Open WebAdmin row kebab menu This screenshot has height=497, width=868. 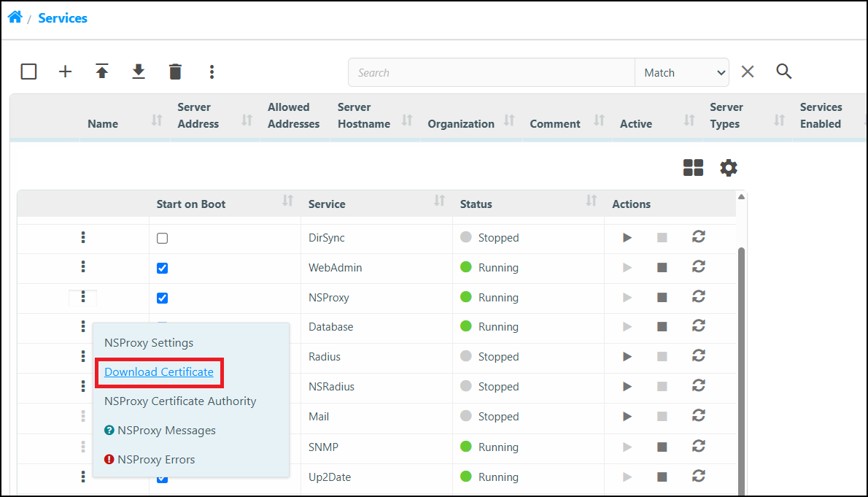click(83, 266)
